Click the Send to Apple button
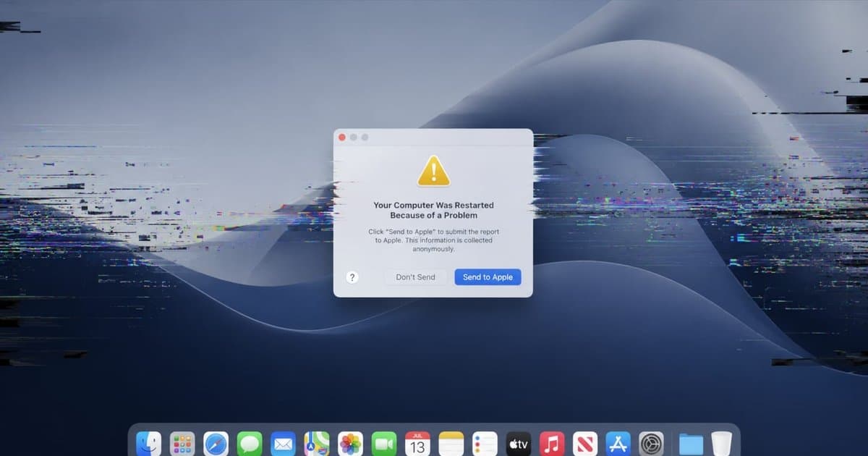 point(488,277)
